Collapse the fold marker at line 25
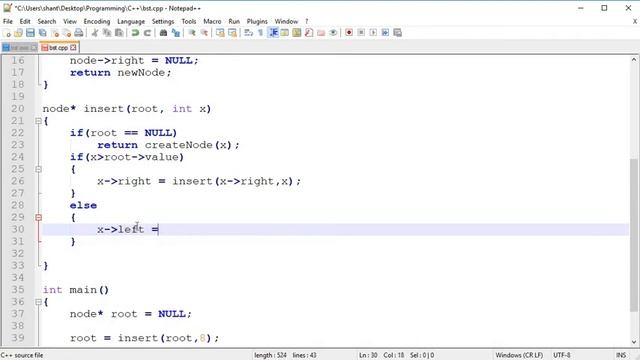640x360 pixels. pyautogui.click(x=38, y=169)
